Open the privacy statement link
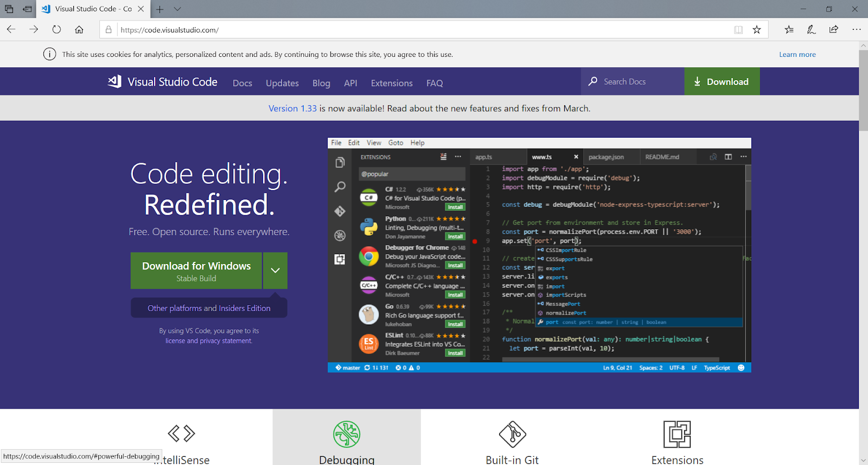 click(x=226, y=341)
